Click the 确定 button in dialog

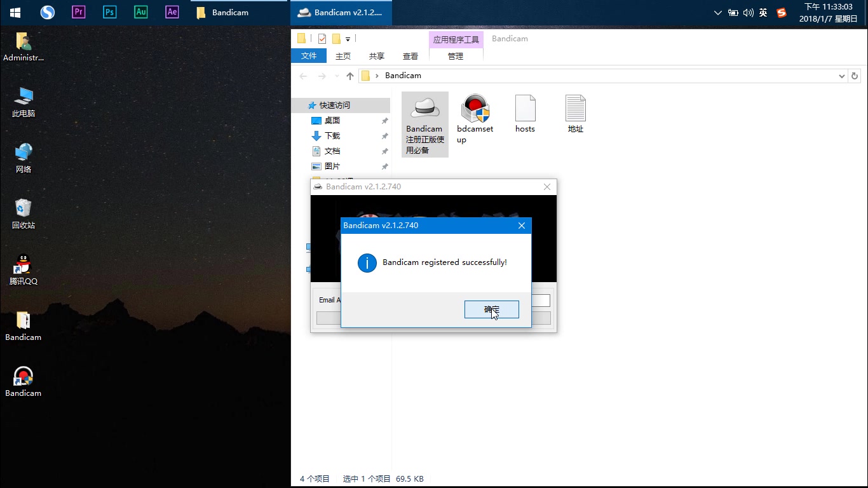click(492, 309)
